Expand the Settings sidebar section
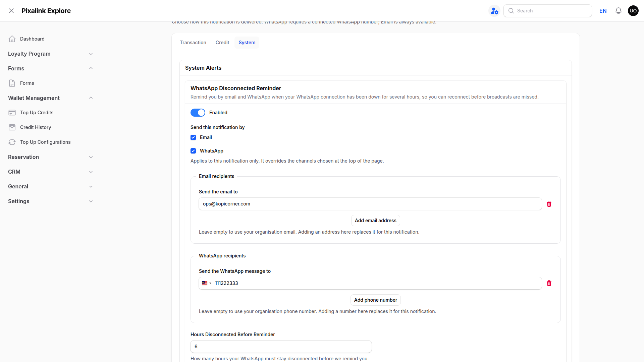644x362 pixels. pos(50,201)
